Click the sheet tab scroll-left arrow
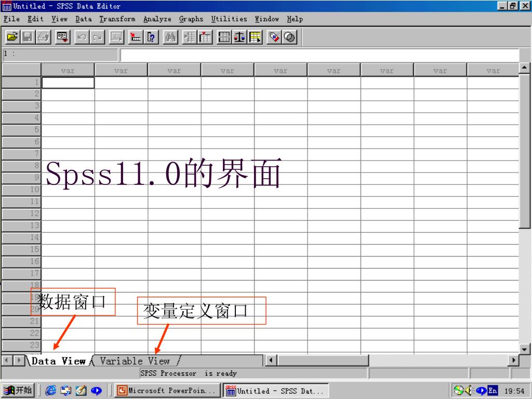 tap(7, 360)
